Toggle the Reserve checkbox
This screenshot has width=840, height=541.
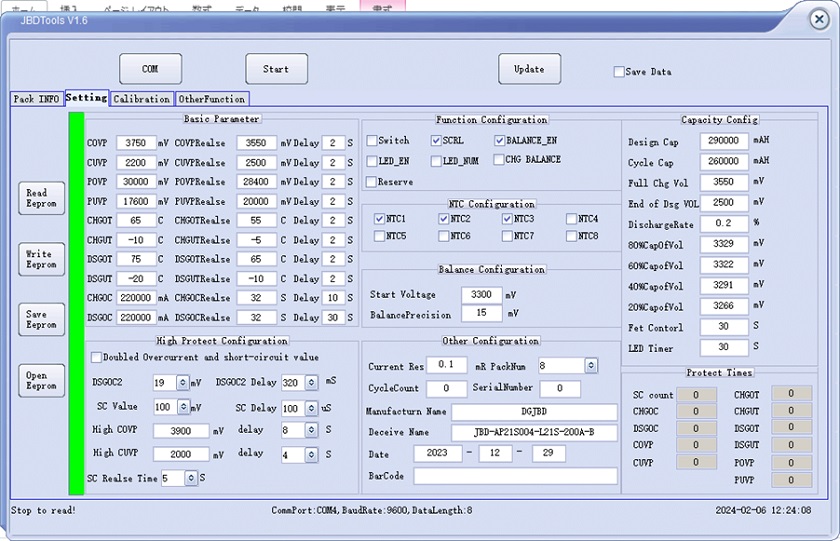coord(371,182)
